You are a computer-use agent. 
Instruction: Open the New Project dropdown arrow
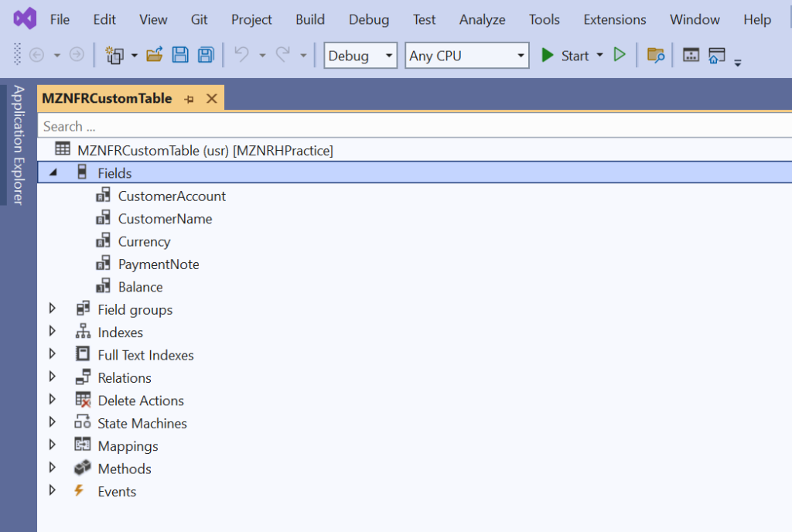coord(135,56)
